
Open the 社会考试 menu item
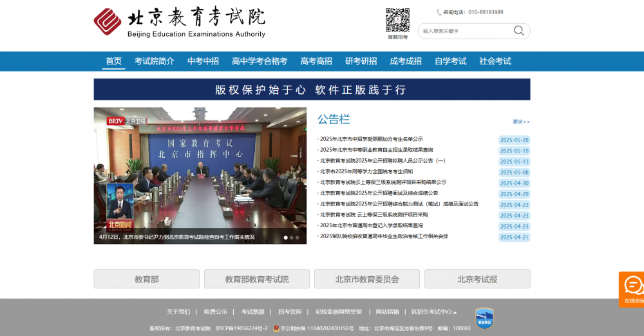pos(495,61)
